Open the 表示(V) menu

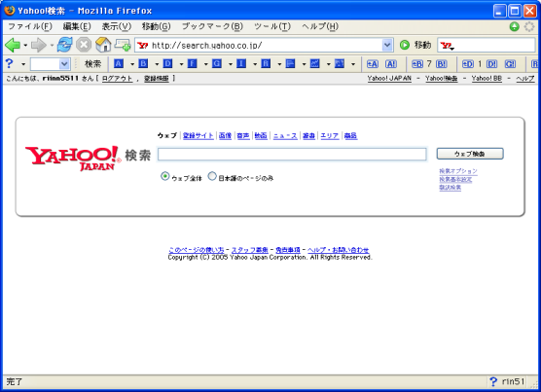(117, 26)
